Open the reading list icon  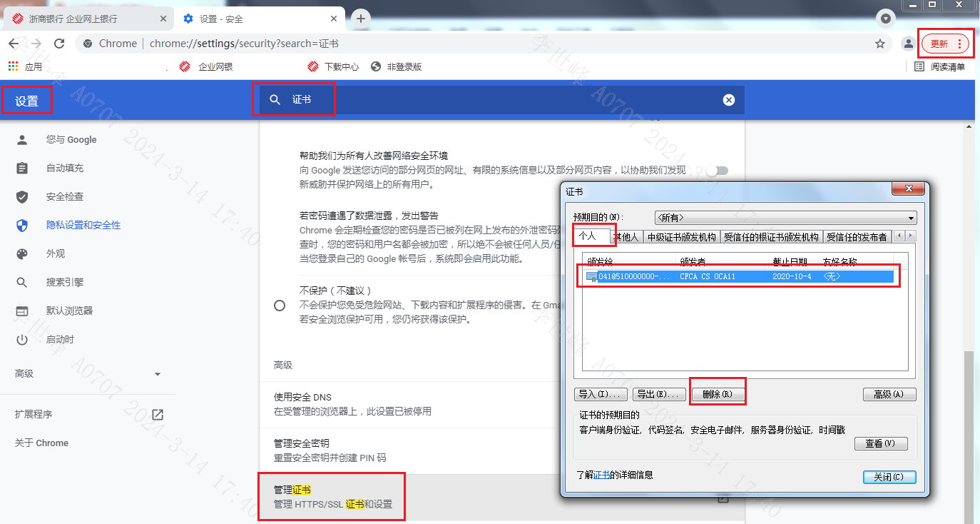(x=919, y=66)
